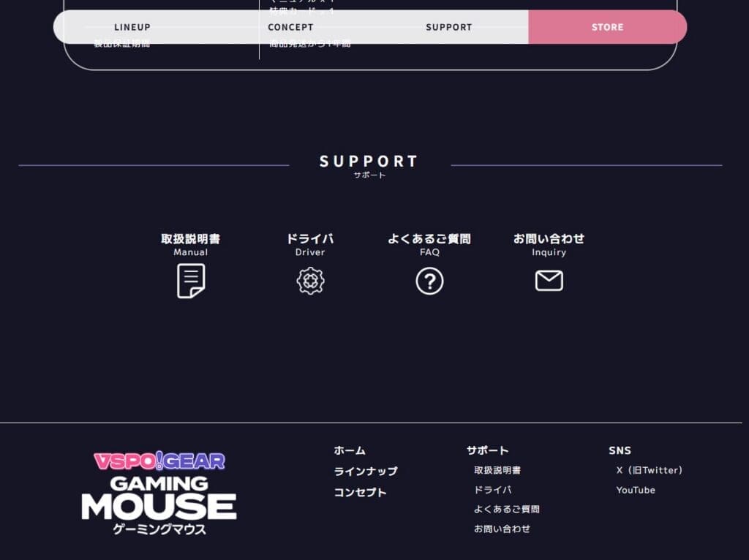Viewport: 749px width, 560px height.
Task: Visit the YouTube link in footer
Action: click(x=636, y=490)
